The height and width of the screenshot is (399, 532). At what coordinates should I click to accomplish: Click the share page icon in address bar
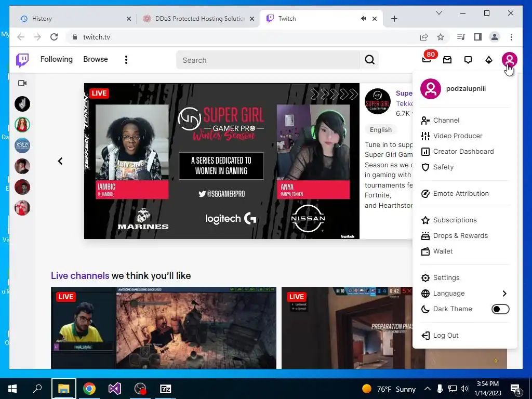click(x=424, y=37)
